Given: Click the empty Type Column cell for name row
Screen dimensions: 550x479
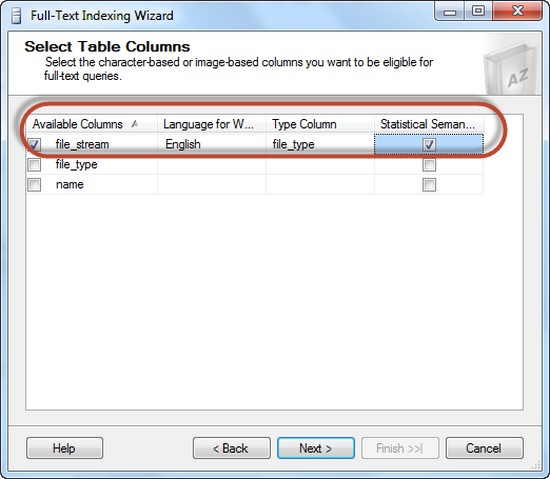Looking at the screenshot, I should pyautogui.click(x=320, y=185).
